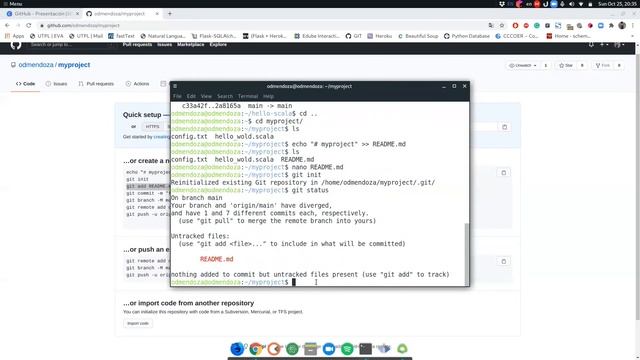Open Marketplace in GitHub header
Viewport: 640px width, 360px height.
191,44
